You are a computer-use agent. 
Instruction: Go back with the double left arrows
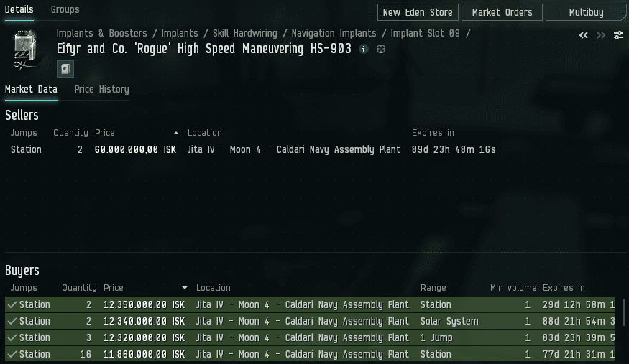coord(584,35)
